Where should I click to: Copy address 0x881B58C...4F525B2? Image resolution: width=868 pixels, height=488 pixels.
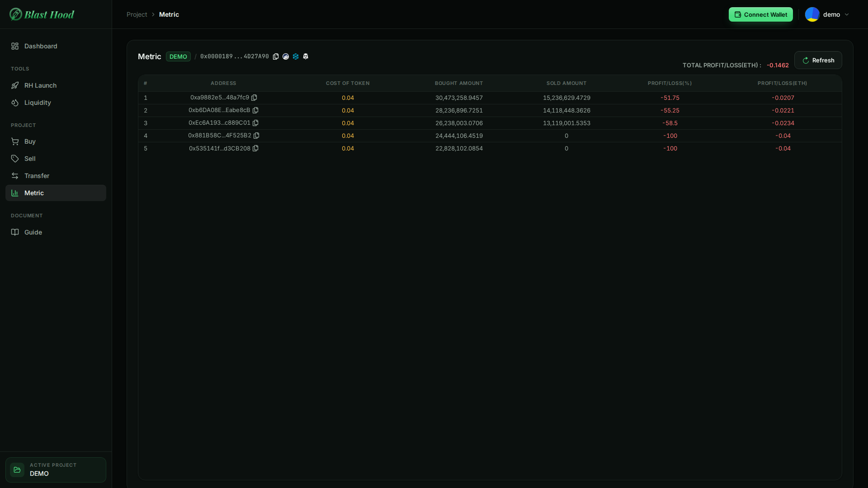coord(256,136)
